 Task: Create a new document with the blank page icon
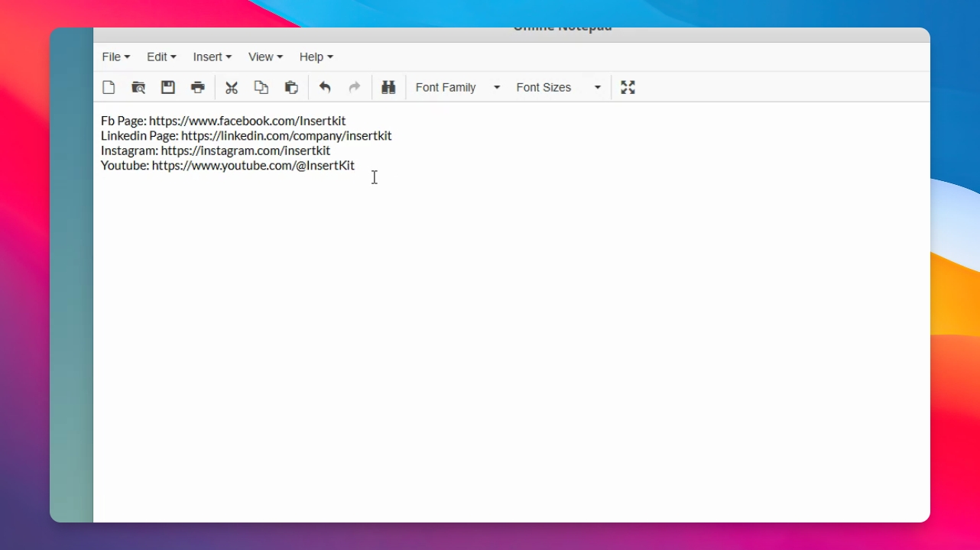[109, 87]
